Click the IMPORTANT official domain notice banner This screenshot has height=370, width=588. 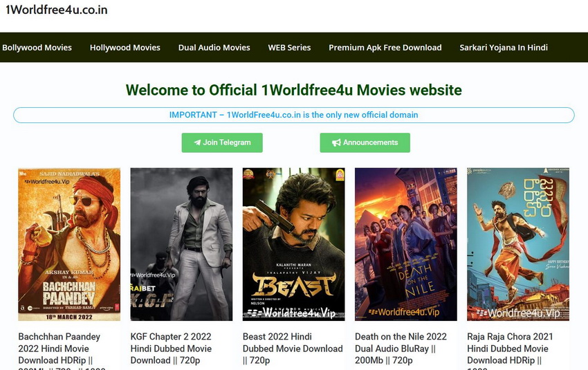[293, 115]
